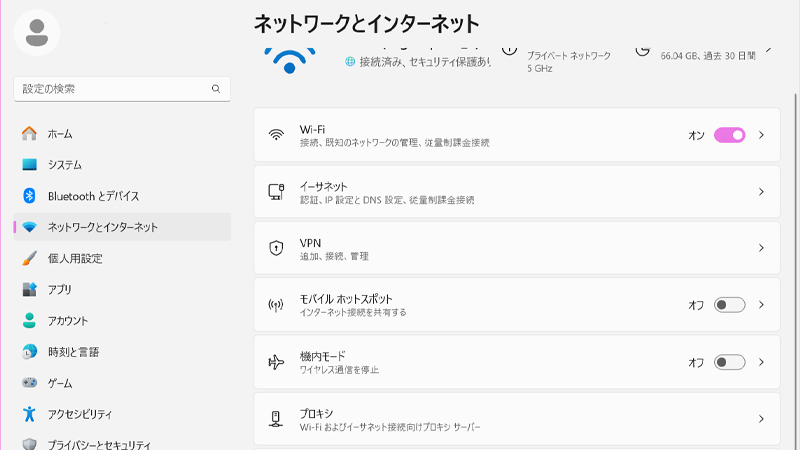
Task: Click the user account avatar icon
Action: [37, 33]
